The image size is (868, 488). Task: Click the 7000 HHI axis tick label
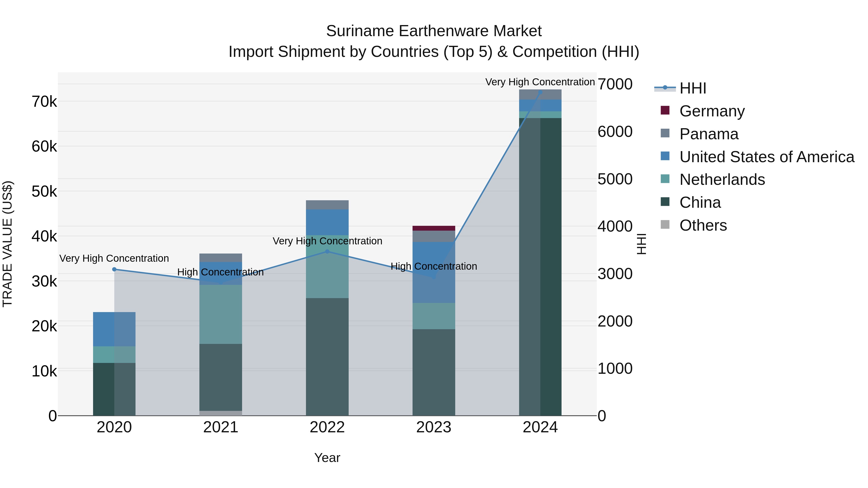615,84
